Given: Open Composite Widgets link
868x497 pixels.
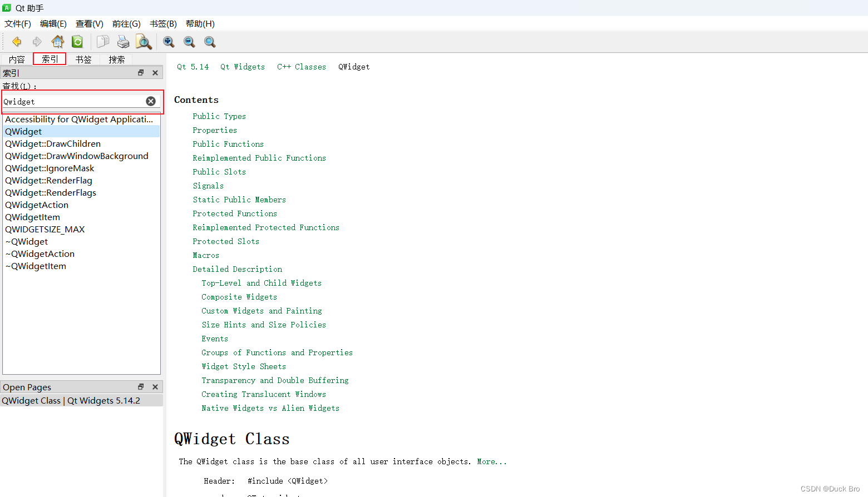Looking at the screenshot, I should 239,297.
